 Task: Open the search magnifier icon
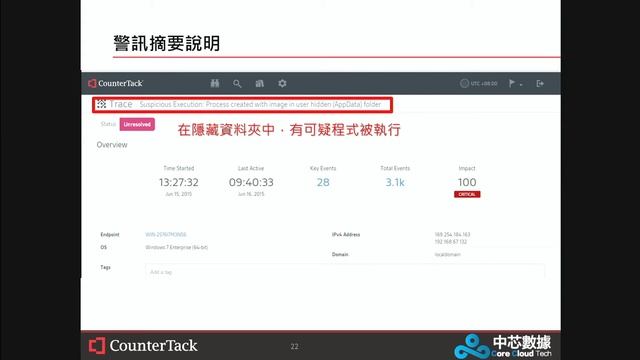[x=237, y=84]
